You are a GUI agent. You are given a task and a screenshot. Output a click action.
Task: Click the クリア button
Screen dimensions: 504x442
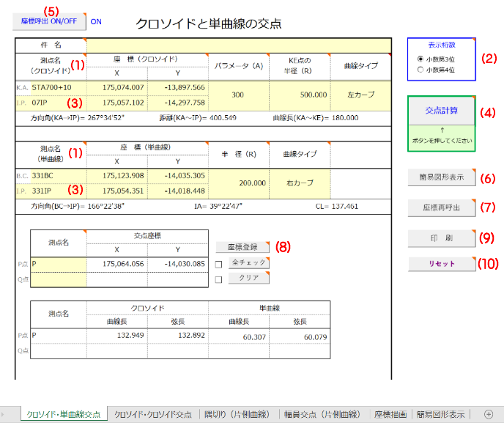(x=249, y=278)
